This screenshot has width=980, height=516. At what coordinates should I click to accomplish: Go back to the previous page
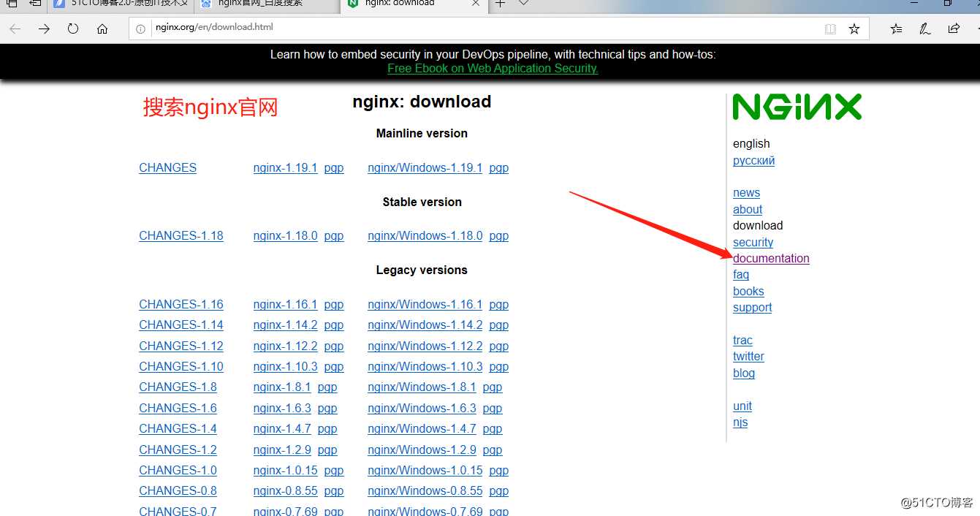coord(15,29)
